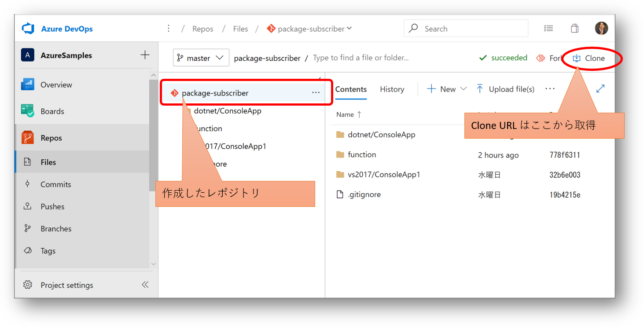Open the breadcrumb more-options dots
Viewport: 644px width, 327px height.
click(x=169, y=29)
